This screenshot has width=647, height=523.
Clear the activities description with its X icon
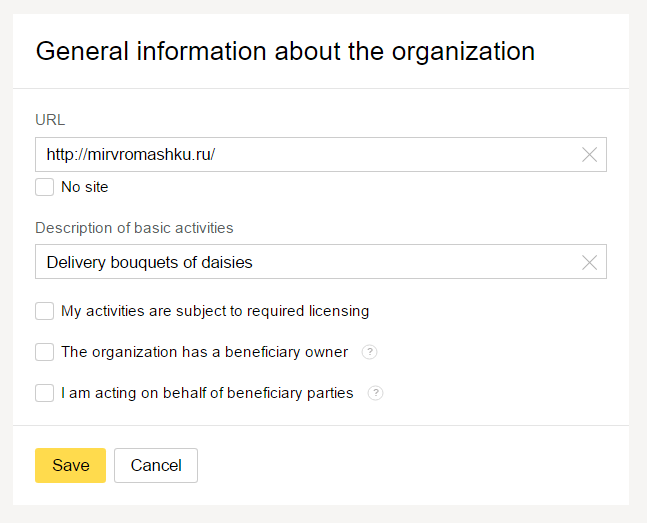[589, 262]
